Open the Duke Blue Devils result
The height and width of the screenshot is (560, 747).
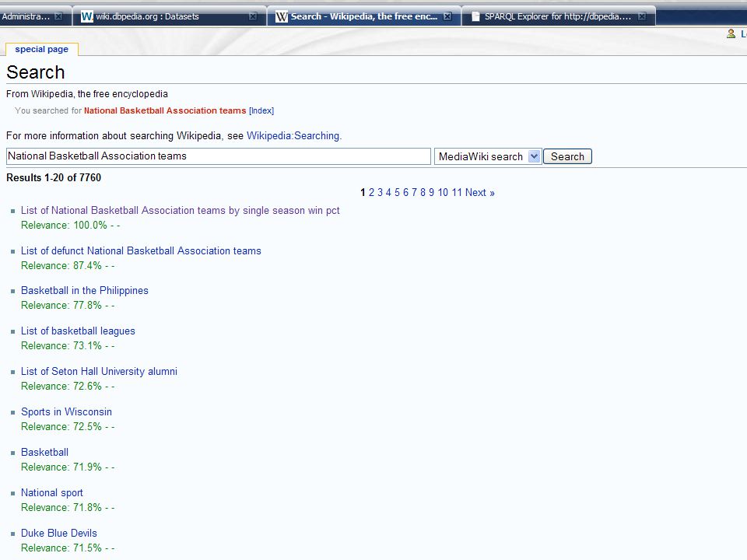tap(59, 534)
